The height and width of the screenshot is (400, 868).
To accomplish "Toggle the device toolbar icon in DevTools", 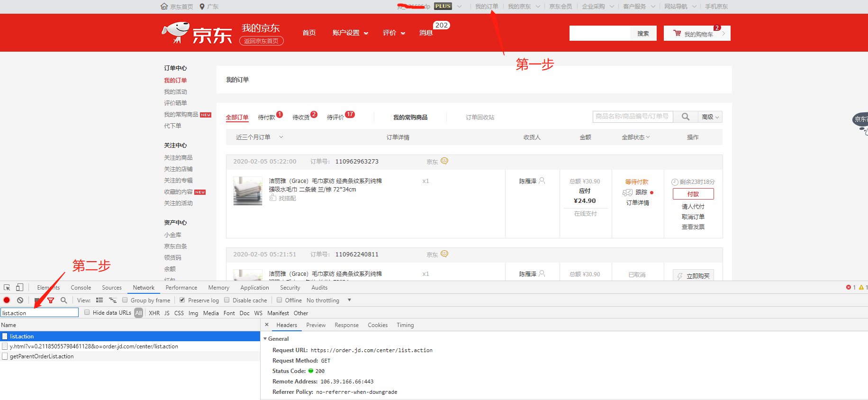I will pyautogui.click(x=19, y=288).
